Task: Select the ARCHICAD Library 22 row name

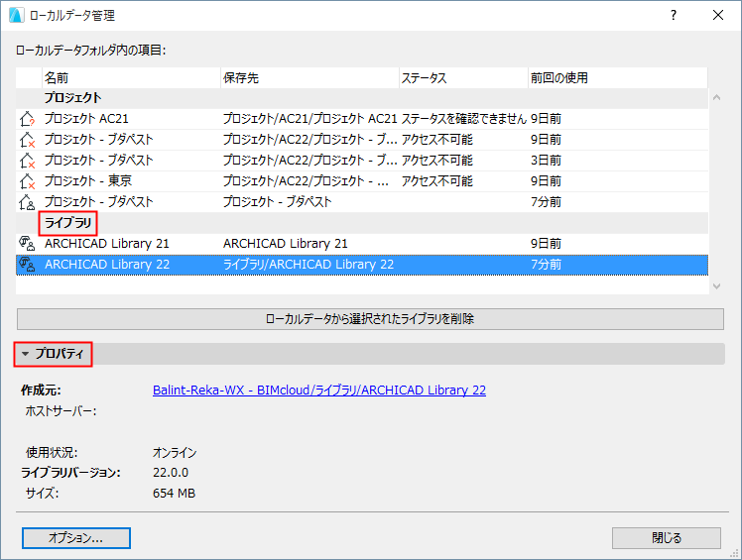Action: 107,265
